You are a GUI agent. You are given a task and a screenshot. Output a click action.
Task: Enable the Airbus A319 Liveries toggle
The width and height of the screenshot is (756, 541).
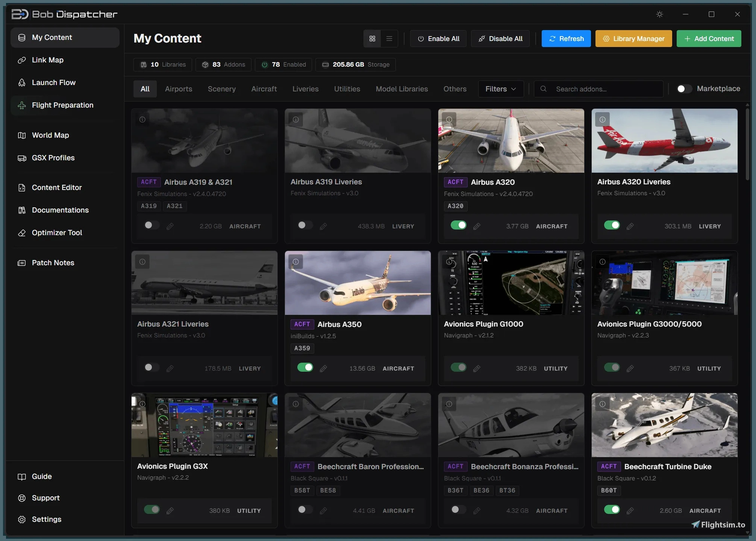305,225
